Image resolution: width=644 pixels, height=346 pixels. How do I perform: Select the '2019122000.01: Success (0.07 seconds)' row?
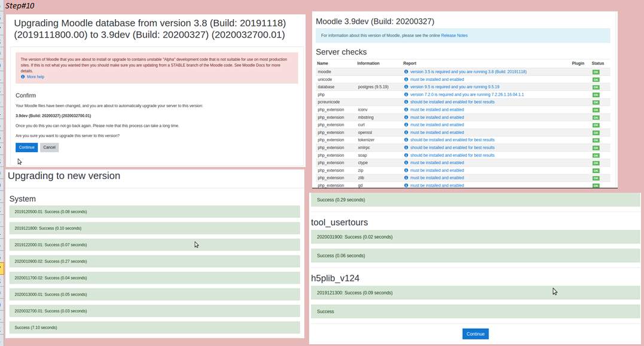[x=154, y=244]
